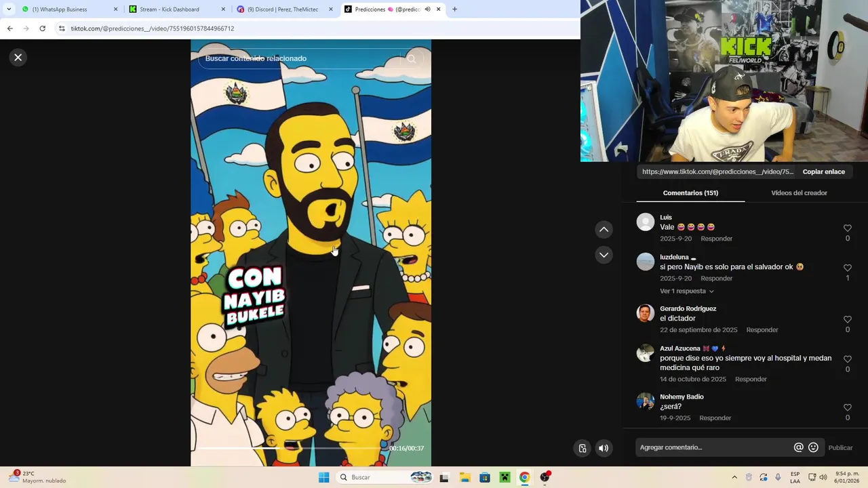Image resolution: width=868 pixels, height=488 pixels.
Task: Reply to luzdeluna's comment via Responder
Action: [716, 279]
